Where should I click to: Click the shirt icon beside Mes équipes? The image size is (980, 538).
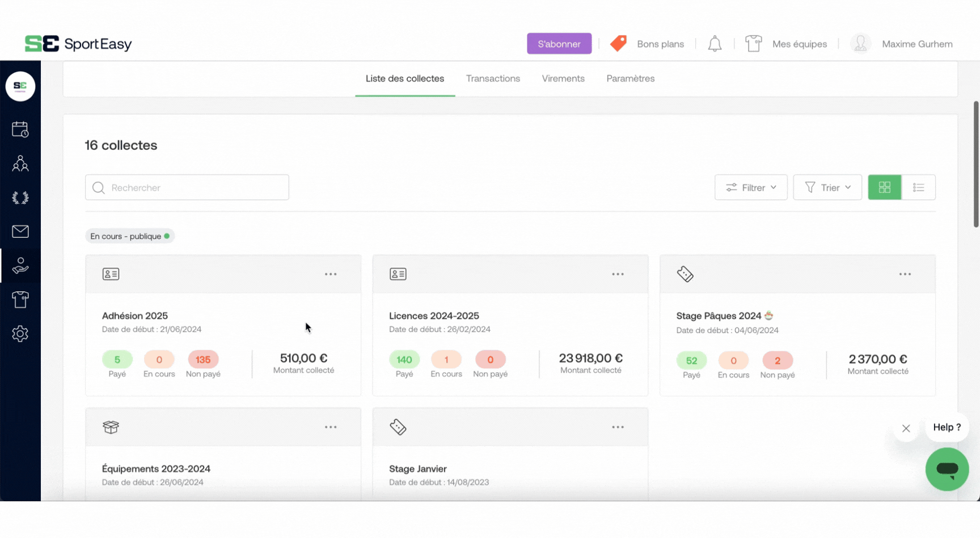pos(754,44)
